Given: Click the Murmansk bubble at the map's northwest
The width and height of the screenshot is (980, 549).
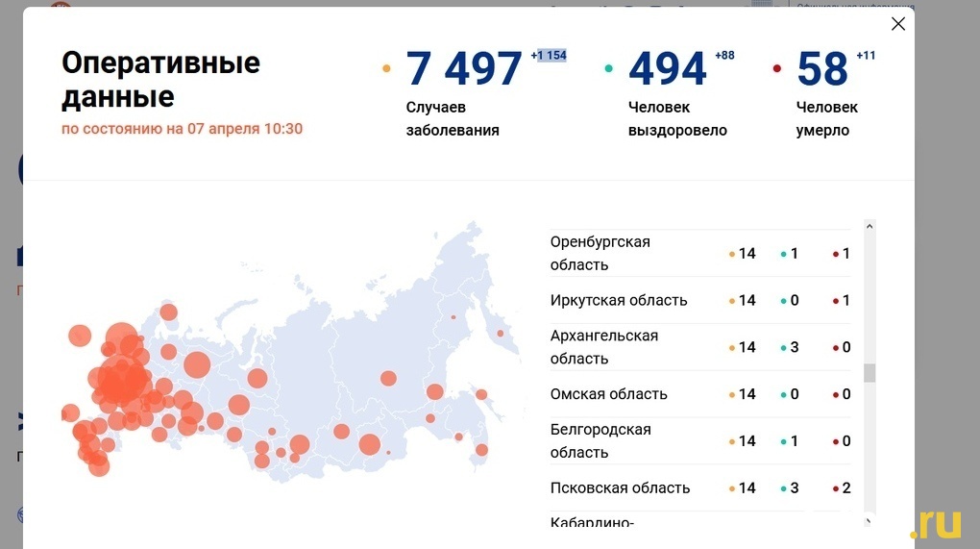Looking at the screenshot, I should pos(169,312).
